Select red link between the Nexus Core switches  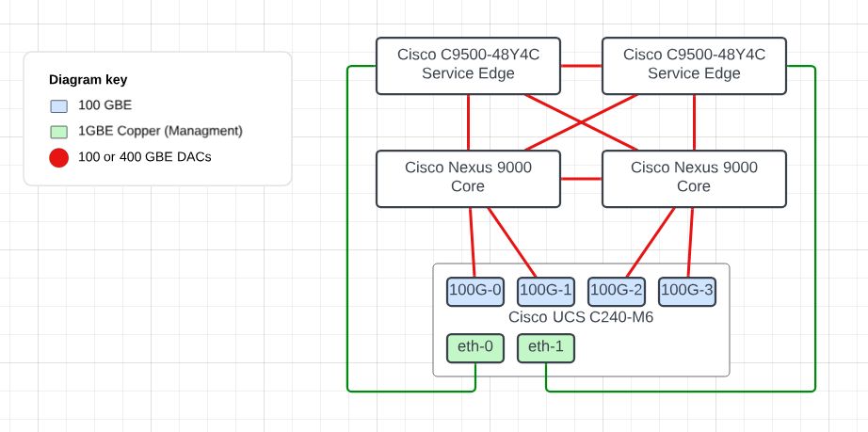pos(581,178)
